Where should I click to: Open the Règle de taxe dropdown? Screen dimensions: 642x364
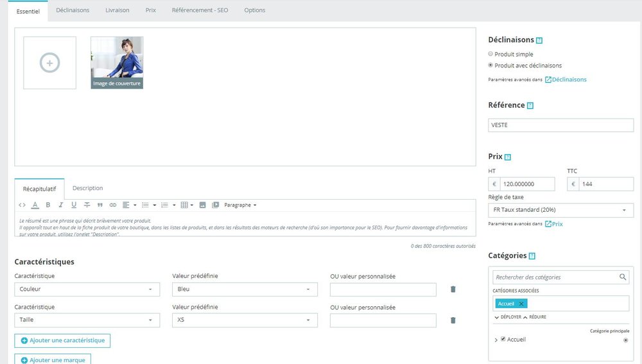click(x=560, y=210)
